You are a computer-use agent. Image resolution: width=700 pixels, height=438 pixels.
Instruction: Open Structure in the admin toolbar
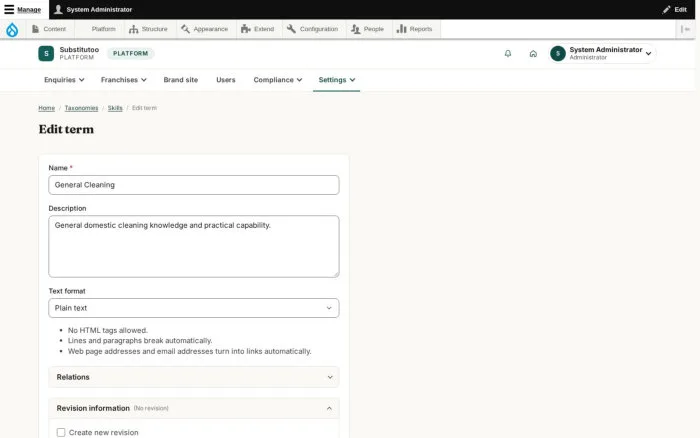148,29
